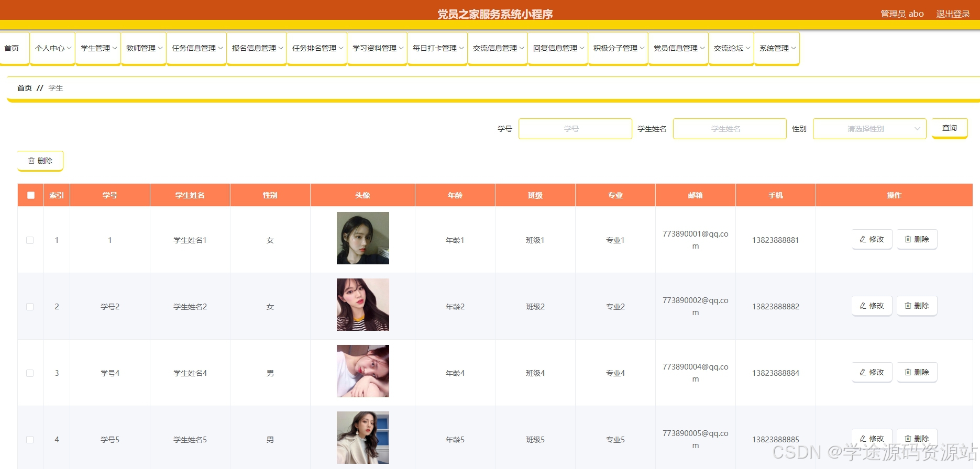The width and height of the screenshot is (980, 469).
Task: Click the 773890001@qq.com email cell
Action: pos(696,240)
